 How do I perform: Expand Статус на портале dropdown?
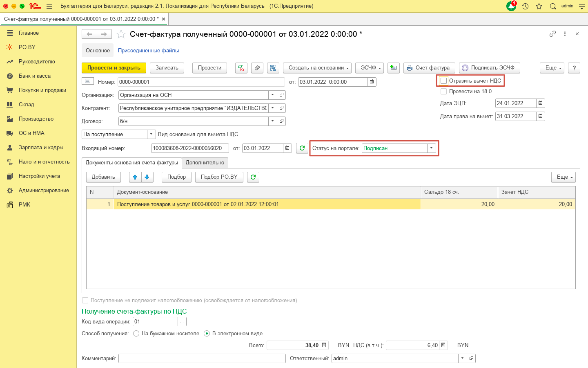tap(431, 148)
